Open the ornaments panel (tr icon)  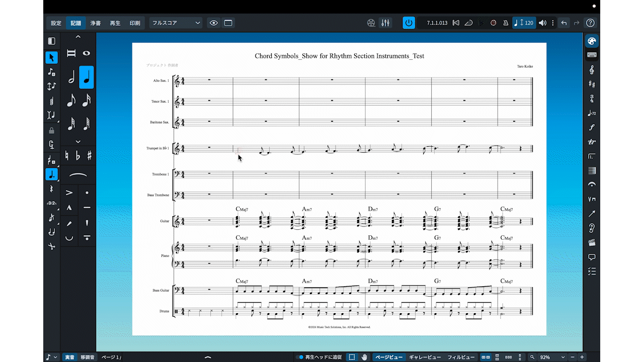[592, 142]
